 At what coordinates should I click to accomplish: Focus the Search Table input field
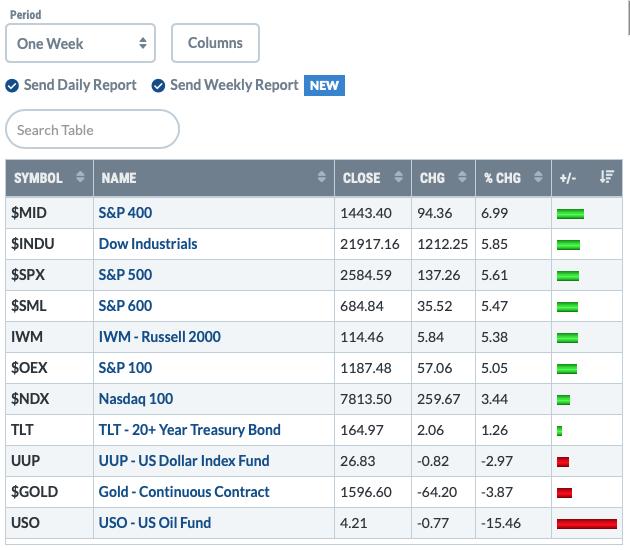[x=92, y=129]
